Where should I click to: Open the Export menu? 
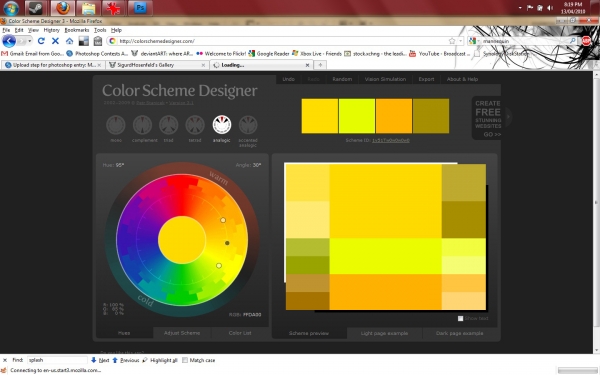426,79
